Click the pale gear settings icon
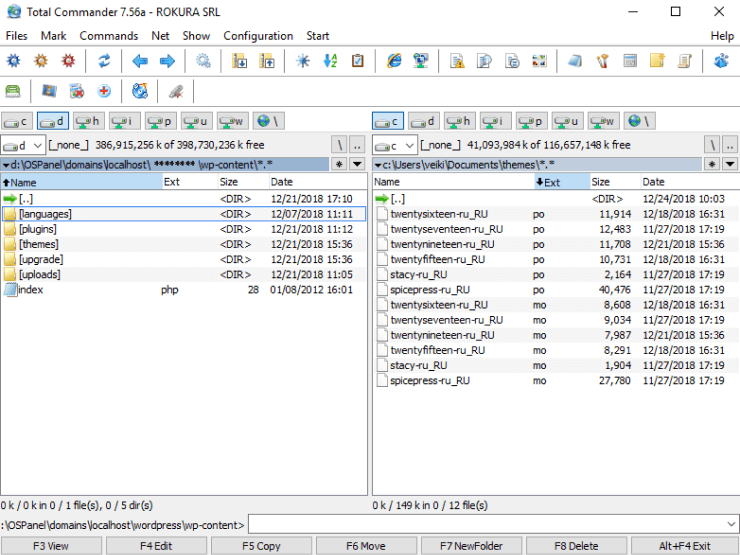Viewport: 740px width, 555px height. [203, 61]
